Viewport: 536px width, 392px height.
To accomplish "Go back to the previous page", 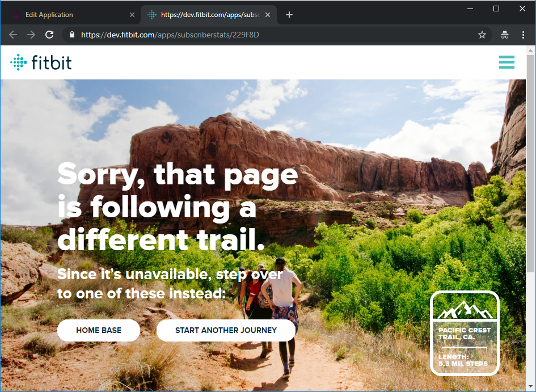I will pyautogui.click(x=13, y=35).
